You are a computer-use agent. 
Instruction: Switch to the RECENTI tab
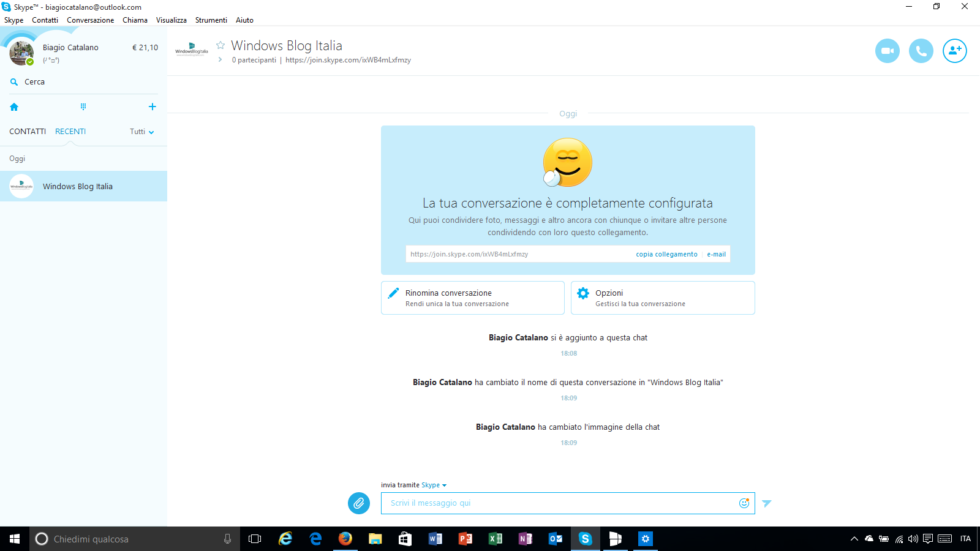point(70,132)
